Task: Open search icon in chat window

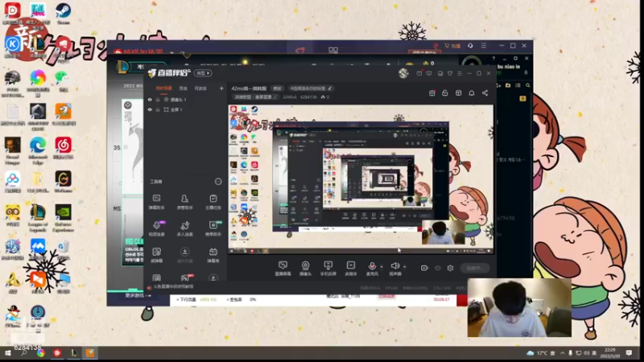Action: coord(528,85)
